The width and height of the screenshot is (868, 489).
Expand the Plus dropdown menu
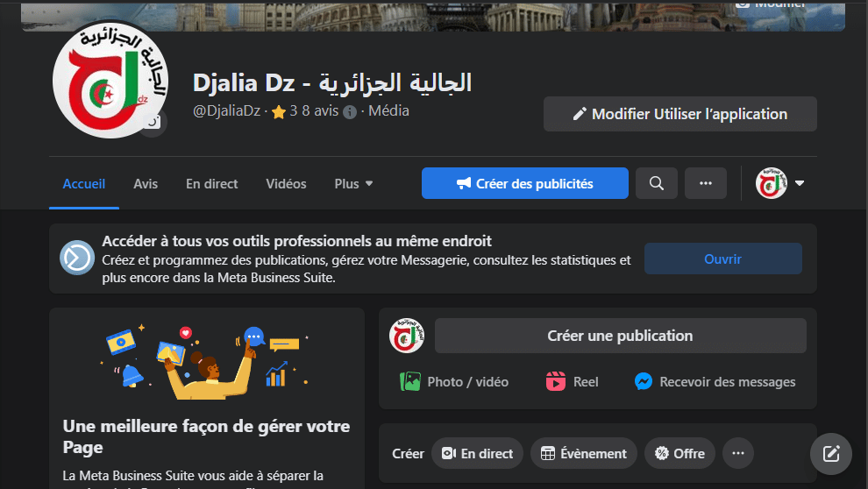click(x=353, y=184)
